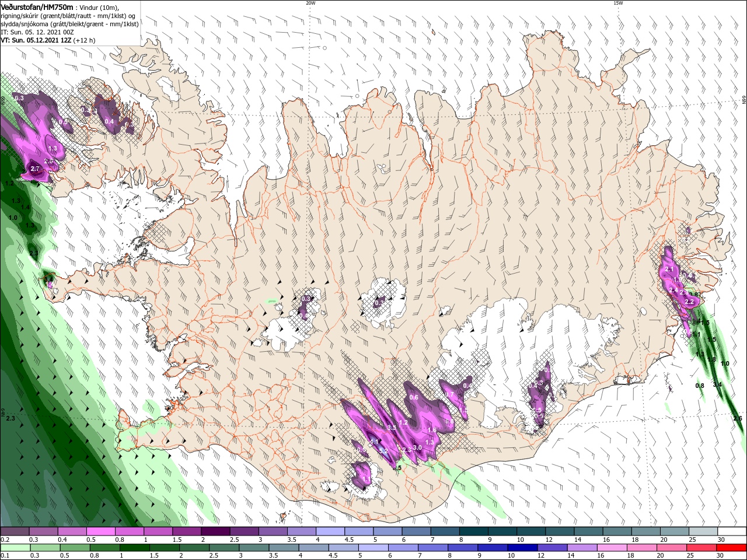Click the 15W longitude label
The image size is (747, 560).
pyautogui.click(x=618, y=2)
